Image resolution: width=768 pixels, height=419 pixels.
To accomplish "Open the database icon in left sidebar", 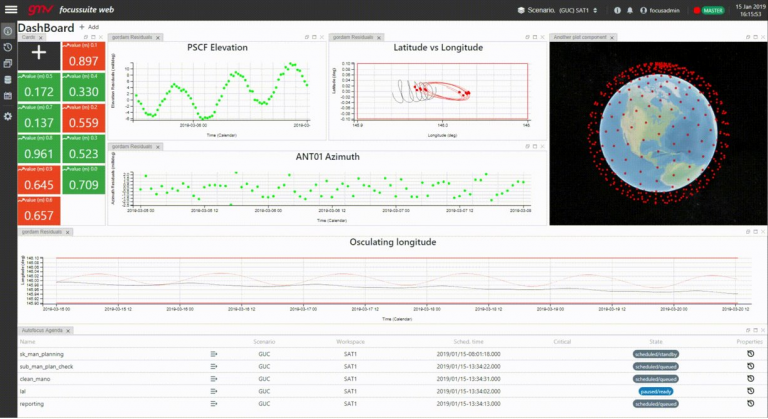I will (x=8, y=79).
